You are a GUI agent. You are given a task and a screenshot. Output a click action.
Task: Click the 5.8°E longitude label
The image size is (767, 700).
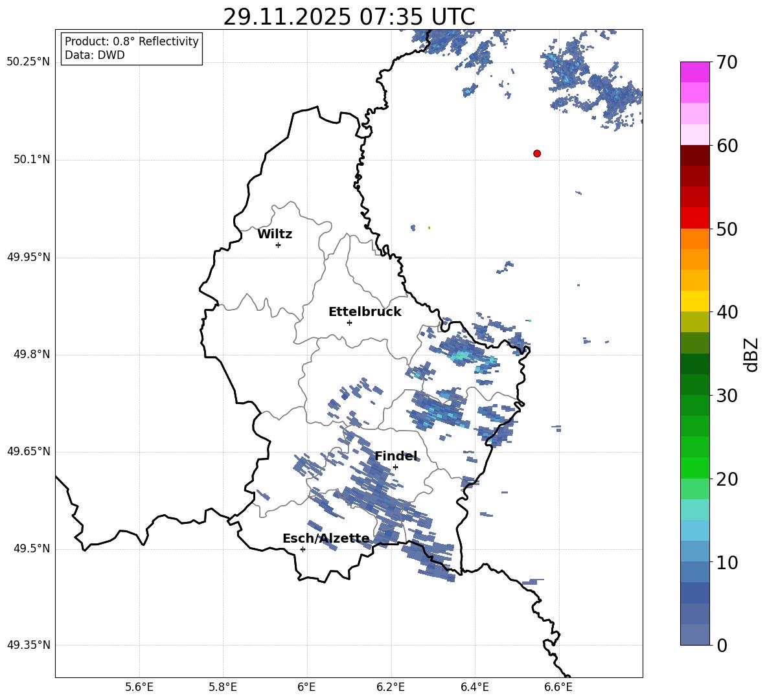[223, 687]
